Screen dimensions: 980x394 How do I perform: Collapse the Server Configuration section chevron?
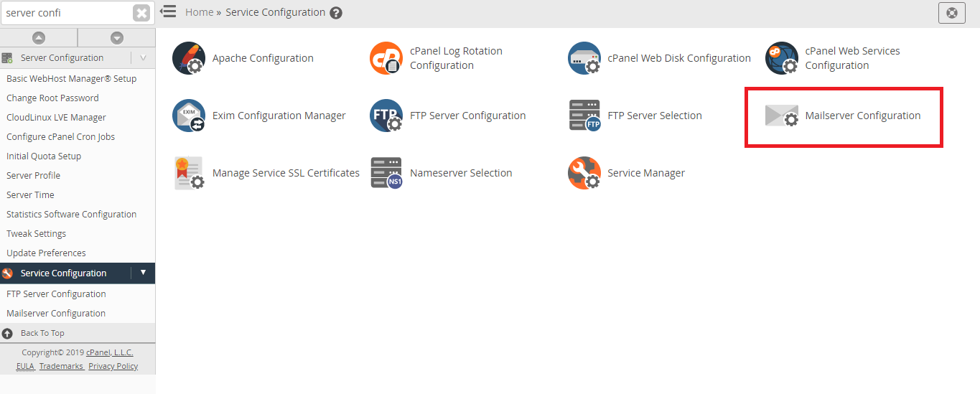click(143, 58)
